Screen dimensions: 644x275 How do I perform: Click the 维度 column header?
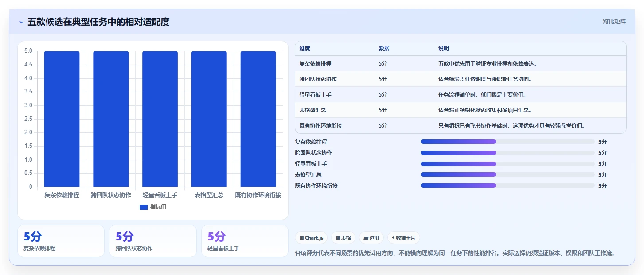(304, 48)
